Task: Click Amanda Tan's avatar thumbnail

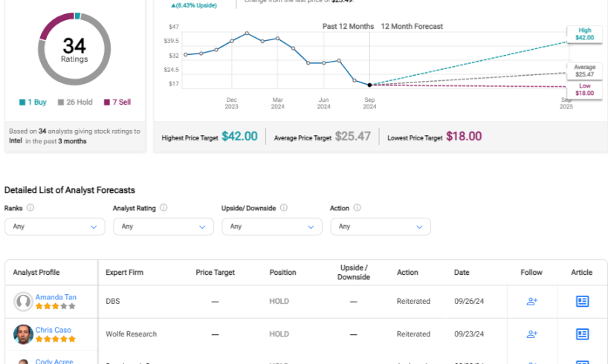Action: point(23,302)
